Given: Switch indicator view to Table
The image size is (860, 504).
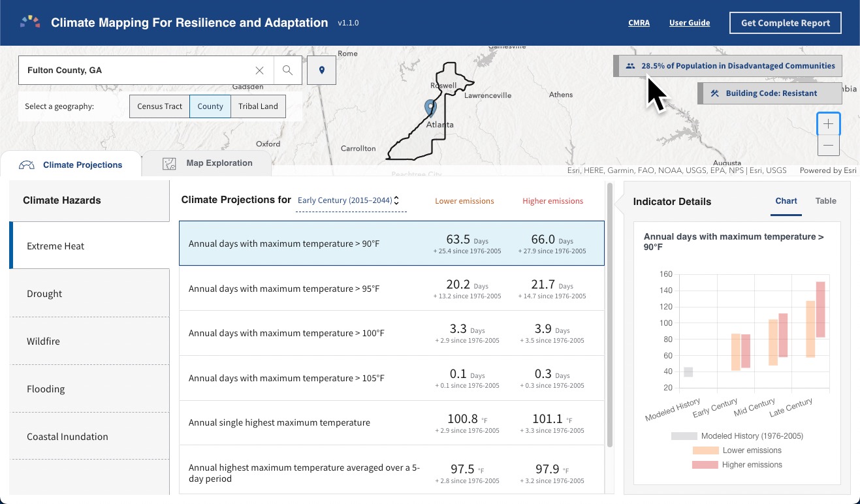Looking at the screenshot, I should point(825,201).
